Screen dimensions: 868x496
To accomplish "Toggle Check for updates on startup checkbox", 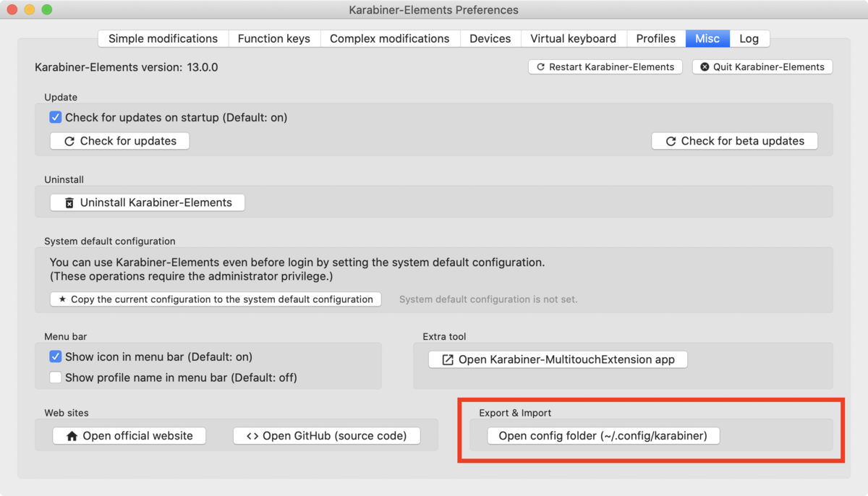I will (x=56, y=117).
